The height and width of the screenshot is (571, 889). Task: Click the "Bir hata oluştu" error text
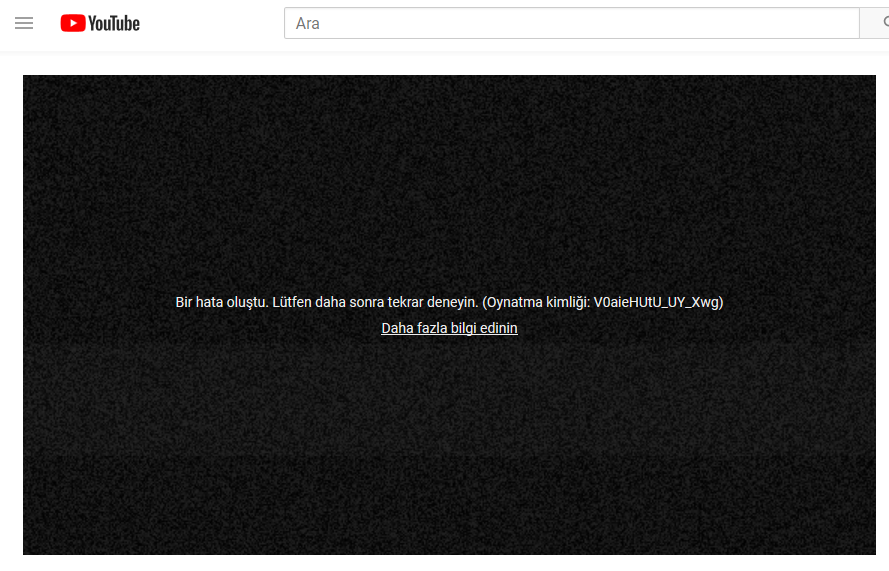click(222, 302)
